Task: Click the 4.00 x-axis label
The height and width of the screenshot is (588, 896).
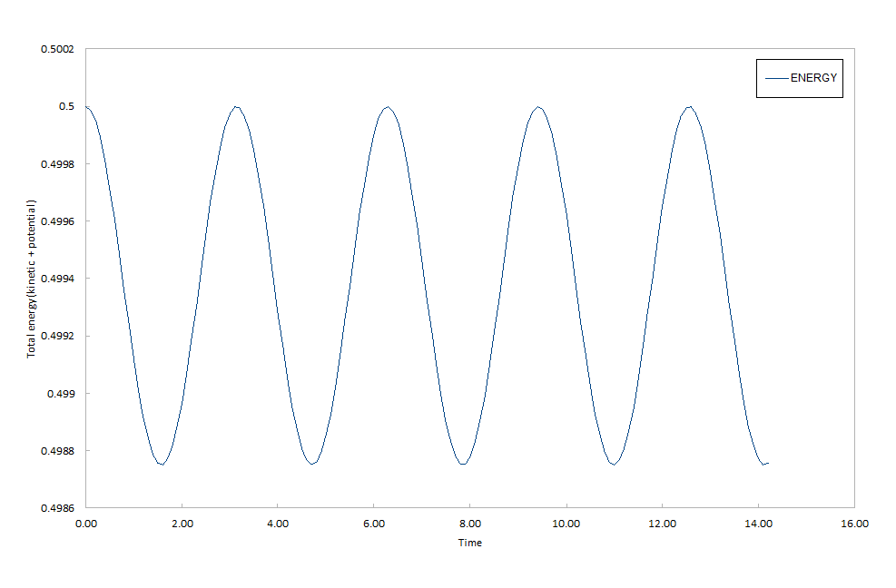Action: (278, 524)
